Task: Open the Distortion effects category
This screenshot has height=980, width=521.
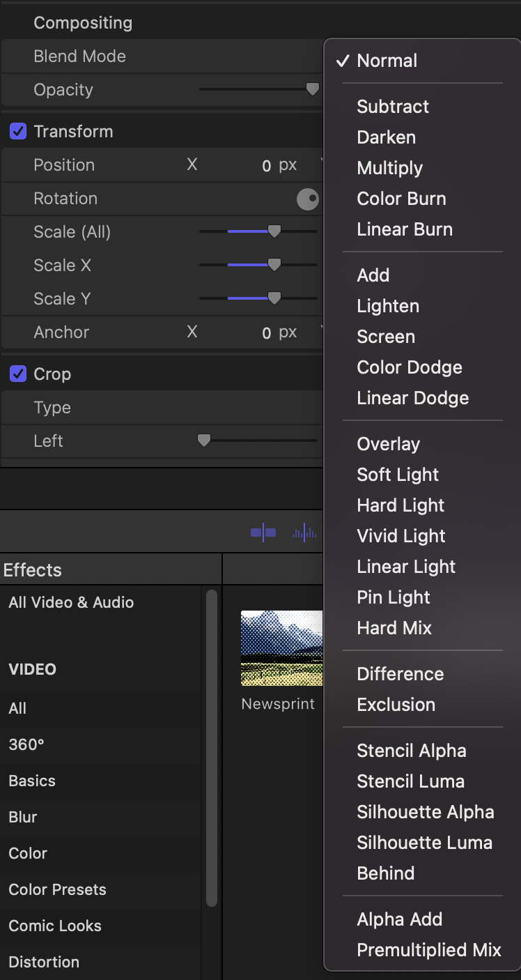Action: coord(44,962)
